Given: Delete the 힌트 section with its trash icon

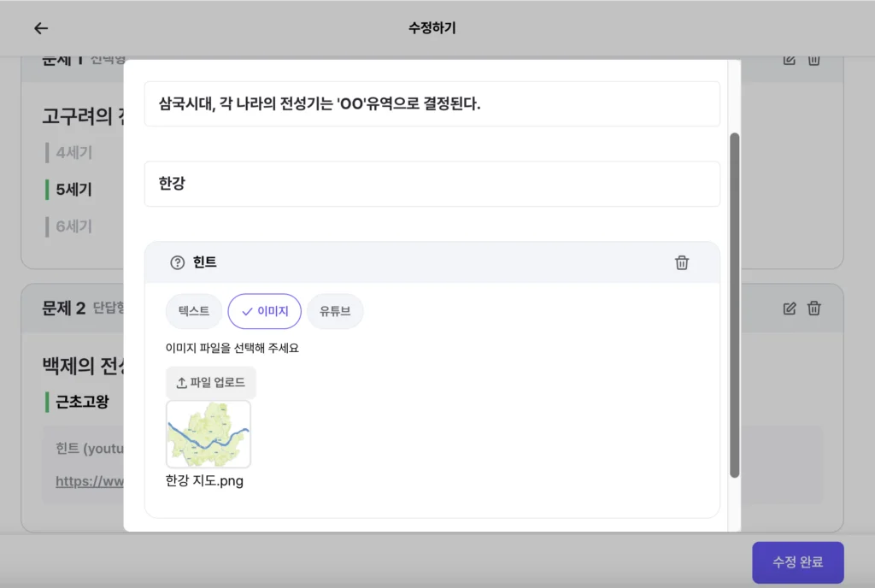Looking at the screenshot, I should [x=681, y=264].
